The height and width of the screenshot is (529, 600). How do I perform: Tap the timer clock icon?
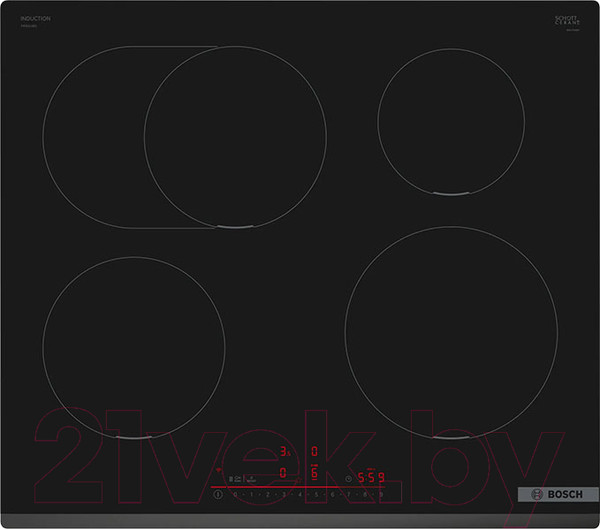348,478
